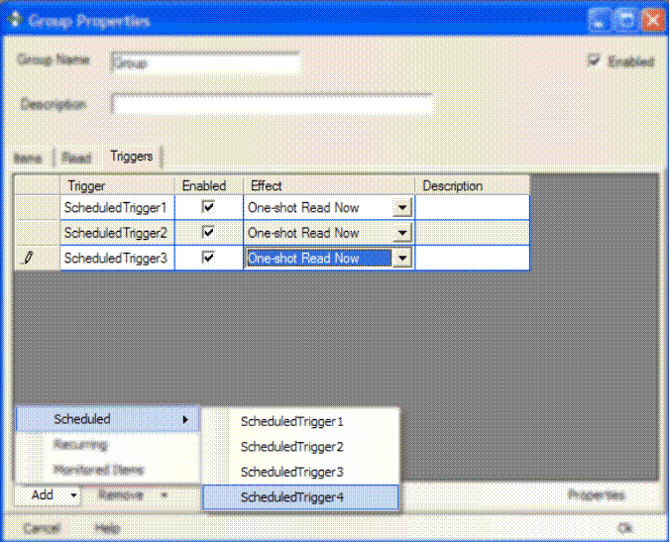Choose ScheduledTrigger4 from the submenu

292,496
